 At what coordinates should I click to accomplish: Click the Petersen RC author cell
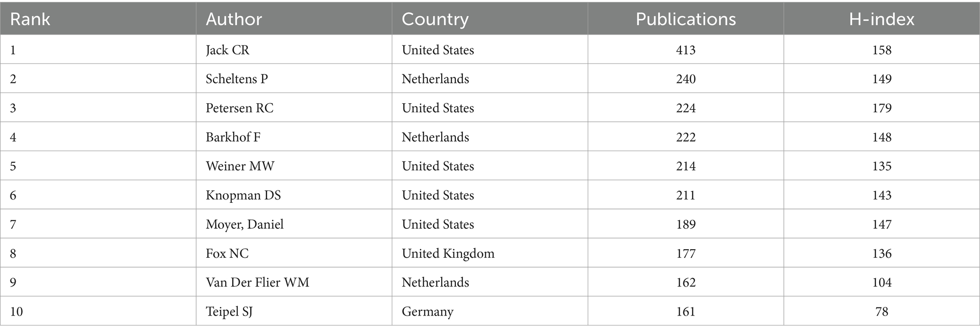tap(239, 108)
